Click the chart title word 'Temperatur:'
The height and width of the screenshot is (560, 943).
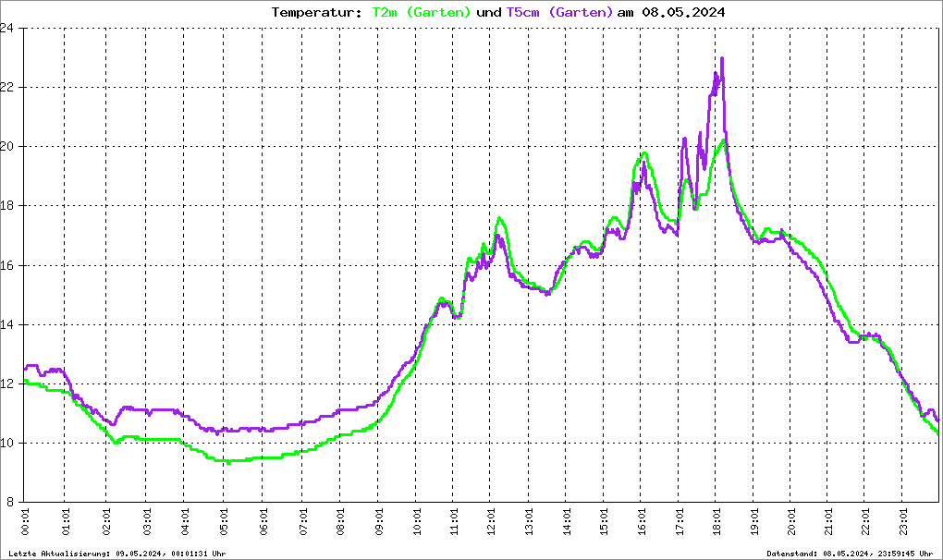click(x=316, y=12)
